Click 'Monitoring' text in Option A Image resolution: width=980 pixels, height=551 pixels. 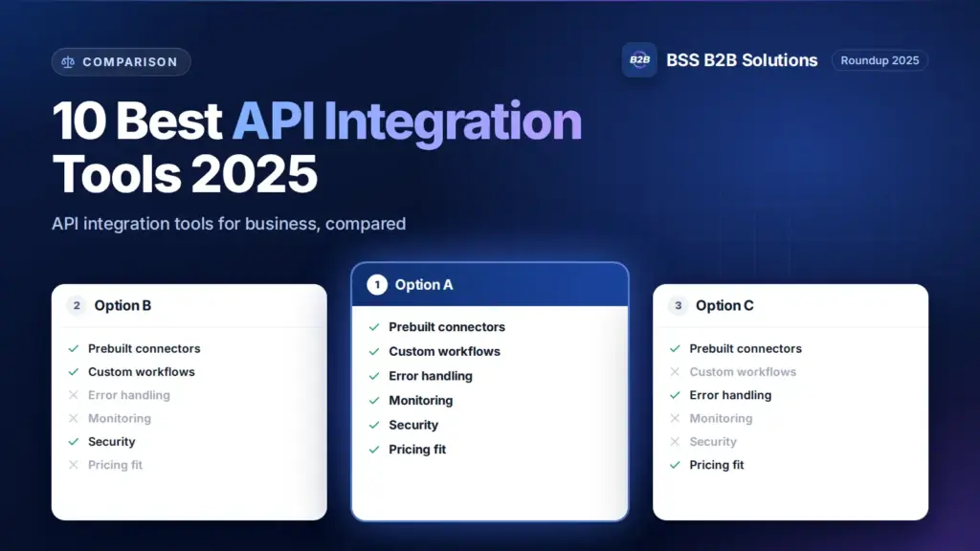tap(421, 401)
